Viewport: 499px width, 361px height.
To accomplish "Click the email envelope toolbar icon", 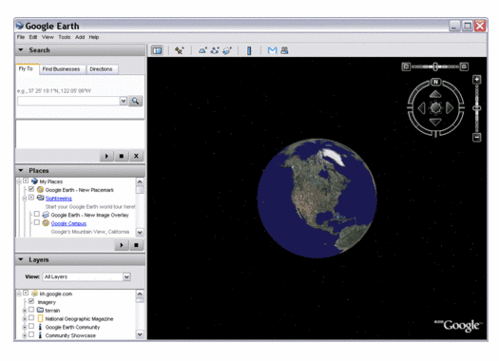I will click(272, 50).
